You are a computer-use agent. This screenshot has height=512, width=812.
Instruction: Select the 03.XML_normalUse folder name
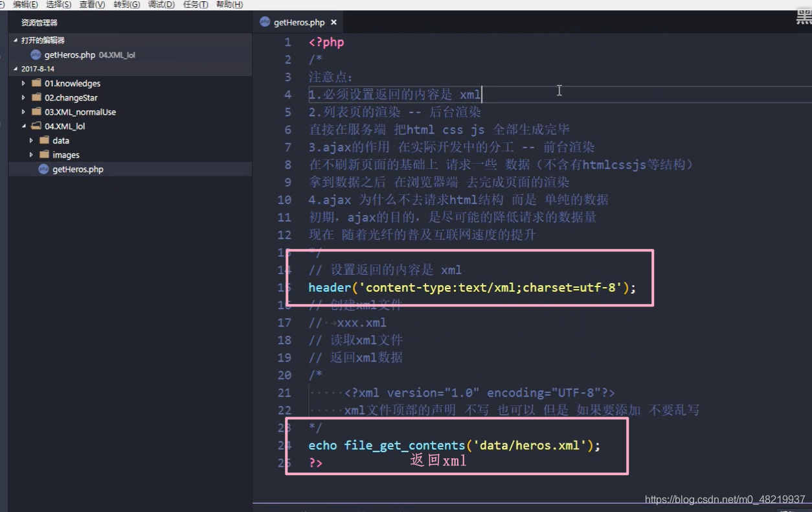coord(80,112)
